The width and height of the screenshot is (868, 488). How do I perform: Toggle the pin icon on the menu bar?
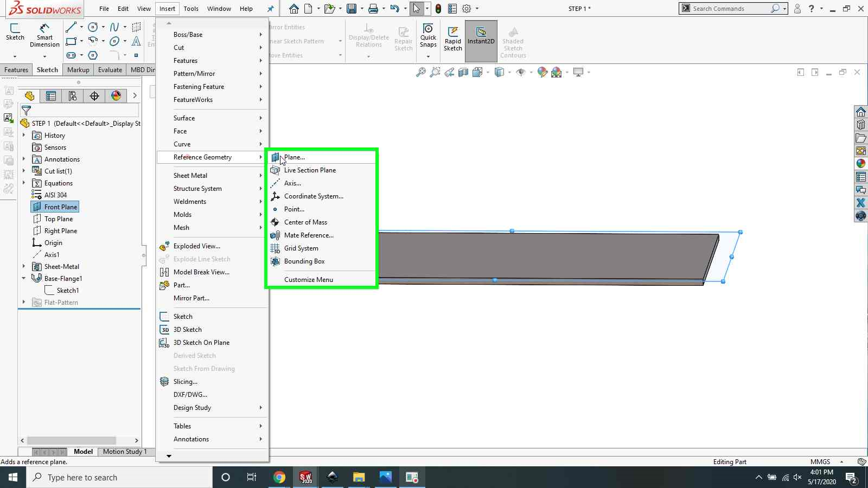click(270, 9)
